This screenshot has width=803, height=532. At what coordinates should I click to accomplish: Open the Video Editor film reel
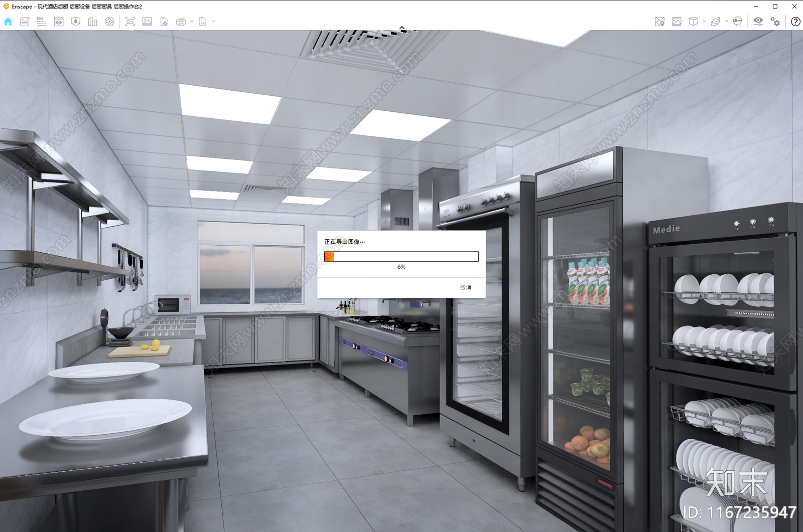(109, 22)
